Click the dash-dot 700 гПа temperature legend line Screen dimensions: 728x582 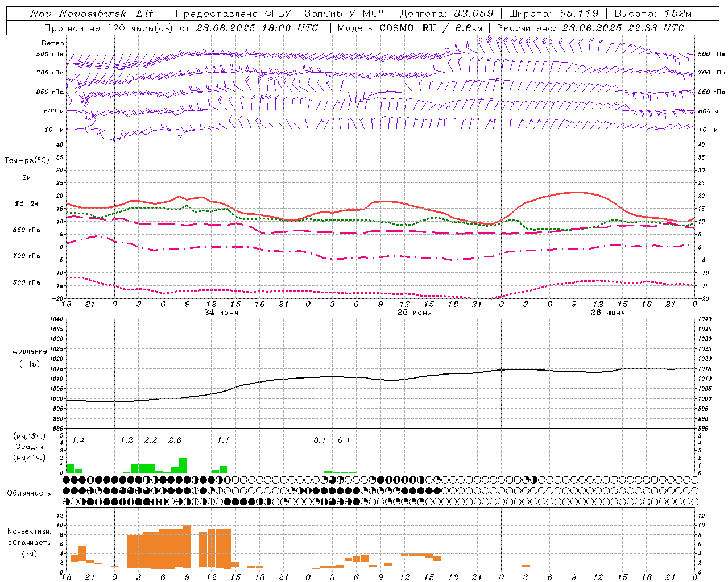click(25, 263)
